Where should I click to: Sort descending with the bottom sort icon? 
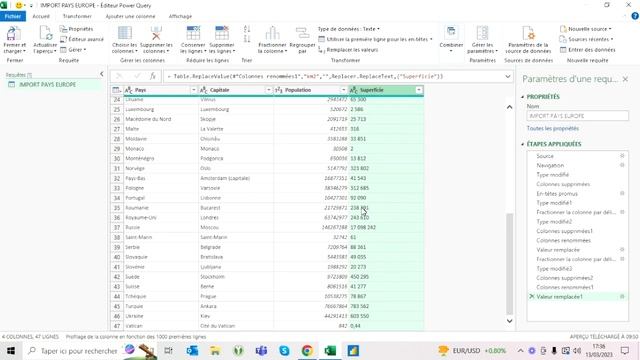click(x=247, y=39)
